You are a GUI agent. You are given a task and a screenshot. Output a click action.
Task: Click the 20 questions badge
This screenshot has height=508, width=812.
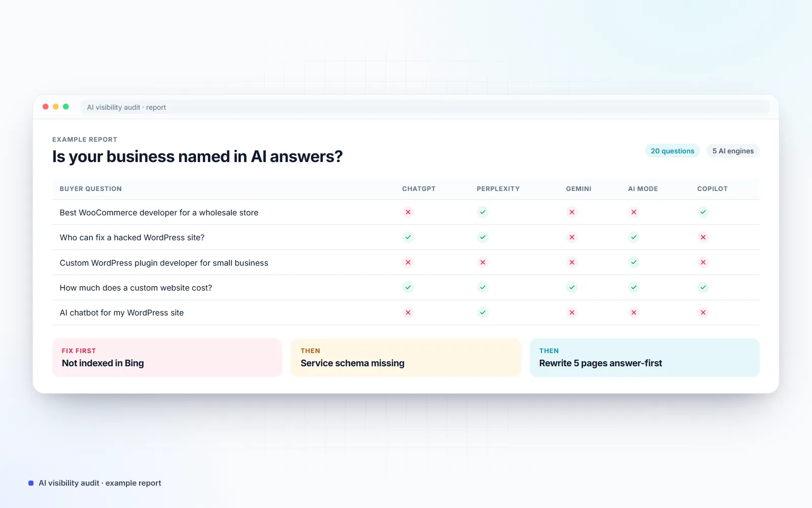click(x=672, y=151)
